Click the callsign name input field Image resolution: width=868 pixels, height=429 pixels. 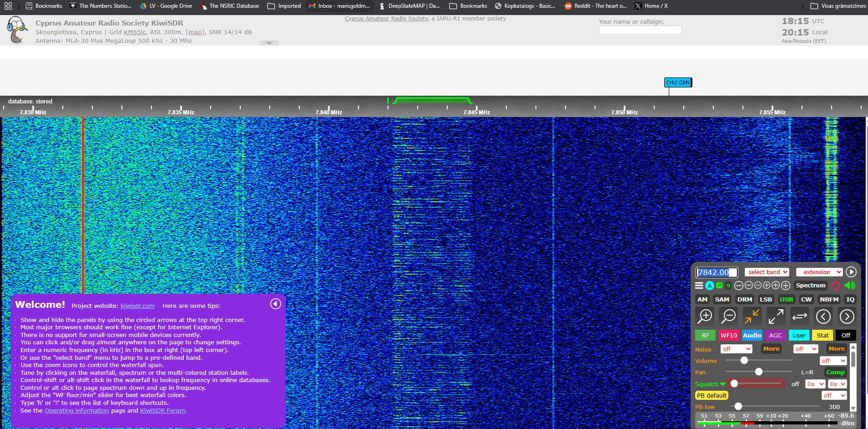pyautogui.click(x=640, y=31)
